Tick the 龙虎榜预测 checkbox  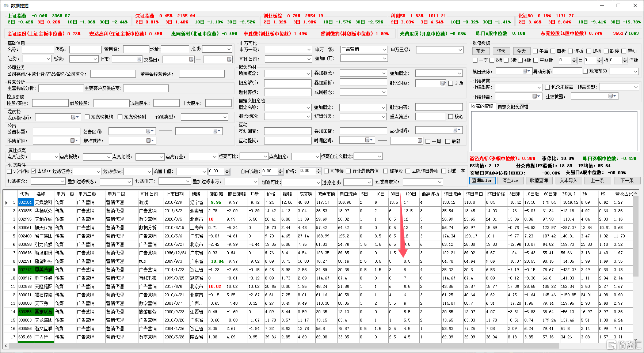point(120,117)
